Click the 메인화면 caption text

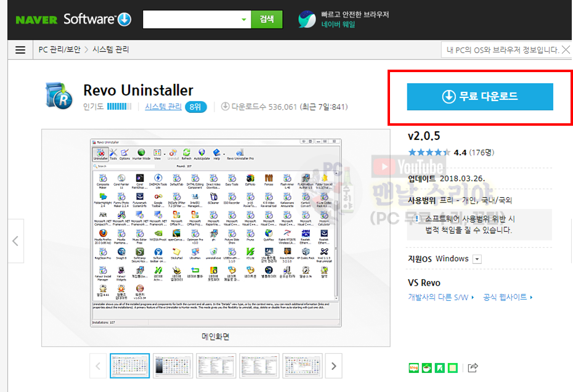click(x=216, y=337)
